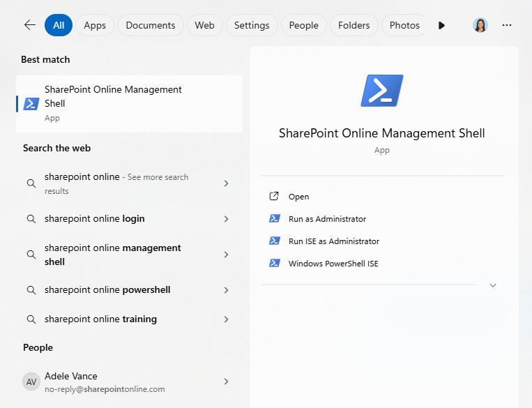Select 'sharepoint online management shell' web suggestion

(x=129, y=255)
